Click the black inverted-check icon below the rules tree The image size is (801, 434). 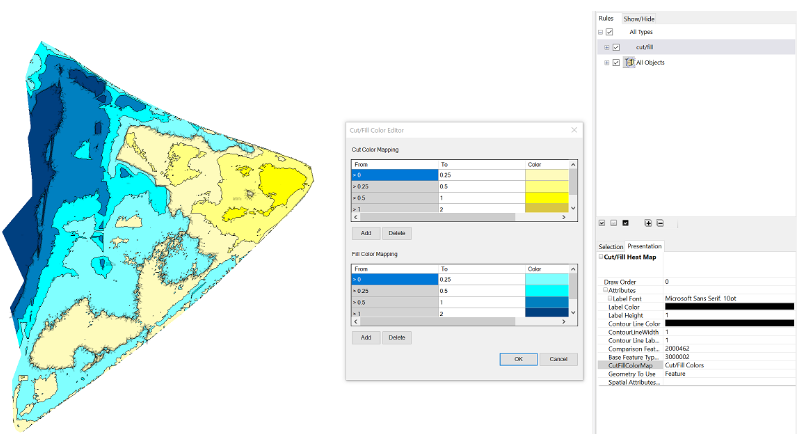click(625, 223)
